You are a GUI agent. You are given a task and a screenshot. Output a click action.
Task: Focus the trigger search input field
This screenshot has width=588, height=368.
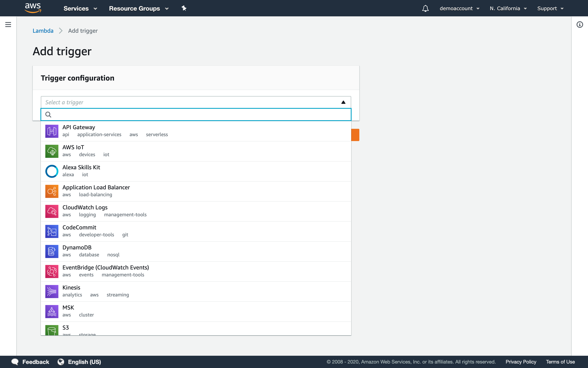click(x=196, y=114)
